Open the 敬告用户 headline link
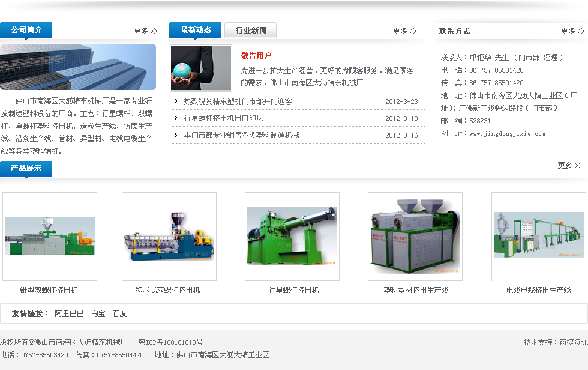This screenshot has width=588, height=370. click(x=257, y=56)
